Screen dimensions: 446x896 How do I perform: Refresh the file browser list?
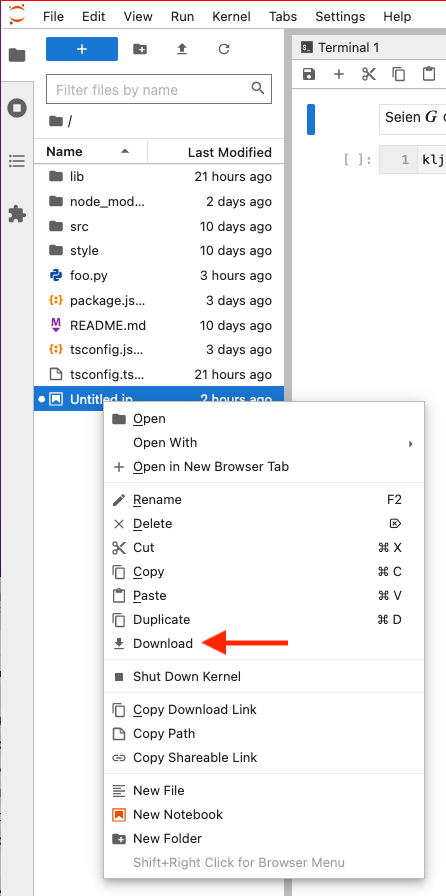click(x=224, y=49)
